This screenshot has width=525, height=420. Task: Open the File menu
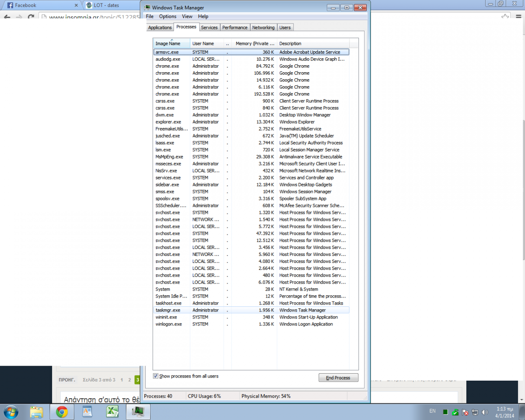pyautogui.click(x=150, y=17)
